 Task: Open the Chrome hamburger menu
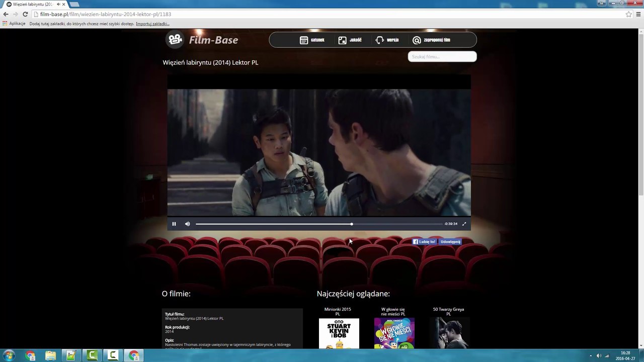coord(639,14)
